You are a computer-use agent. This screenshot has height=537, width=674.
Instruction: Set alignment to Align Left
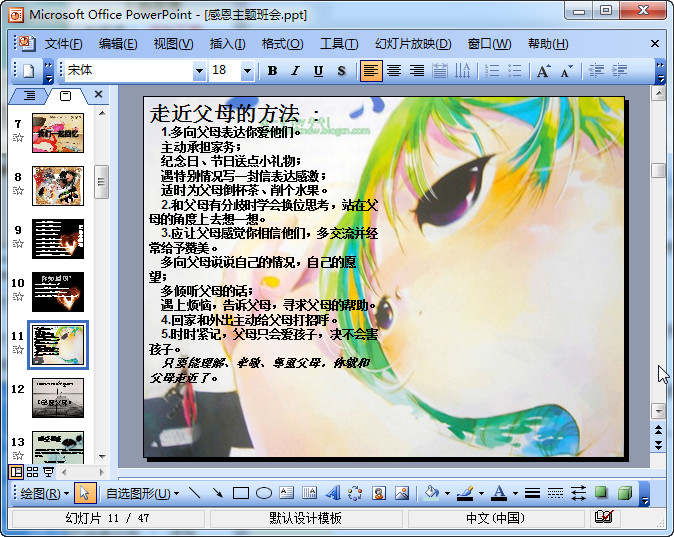tap(371, 71)
